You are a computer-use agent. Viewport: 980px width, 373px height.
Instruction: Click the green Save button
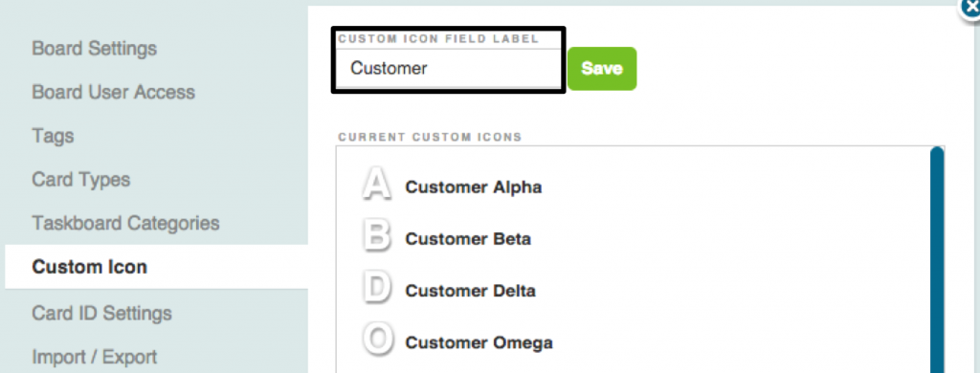click(x=602, y=68)
